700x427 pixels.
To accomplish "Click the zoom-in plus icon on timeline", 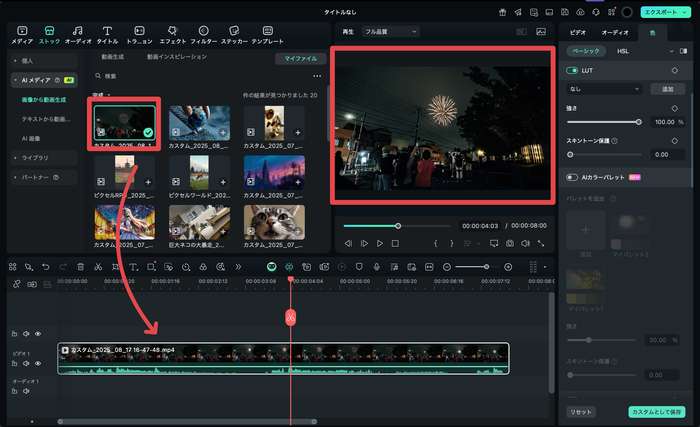I will coord(508,267).
